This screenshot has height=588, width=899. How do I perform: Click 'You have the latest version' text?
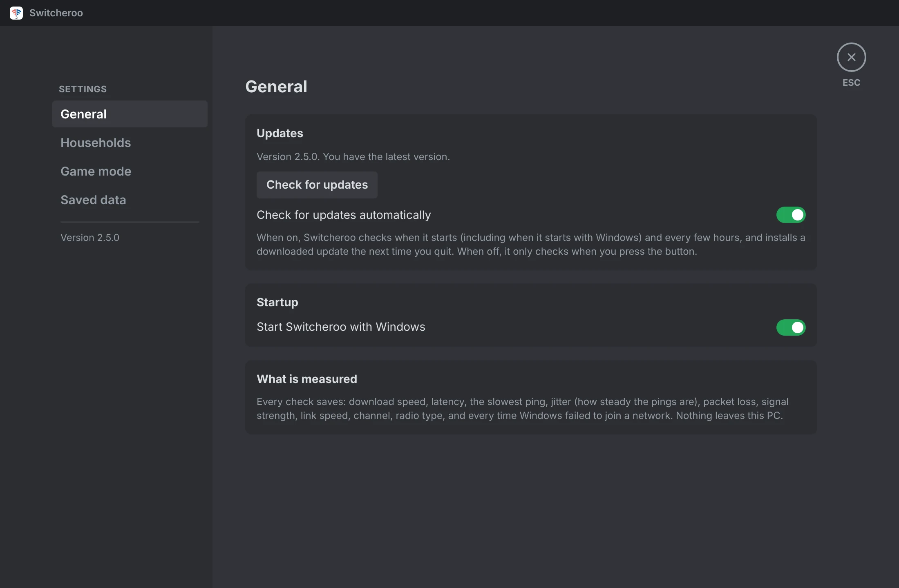pos(386,157)
